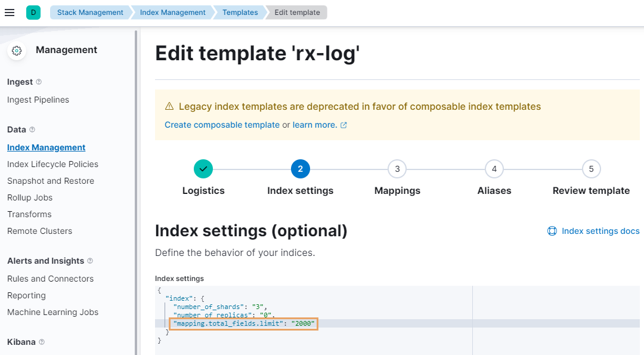Open the hamburger navigation menu

[x=10, y=13]
